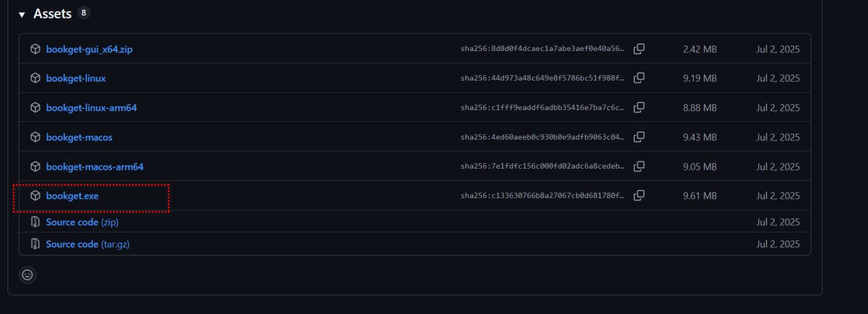
Task: Copy SHA256 hash for bookget-macos-arm64
Action: click(x=639, y=167)
